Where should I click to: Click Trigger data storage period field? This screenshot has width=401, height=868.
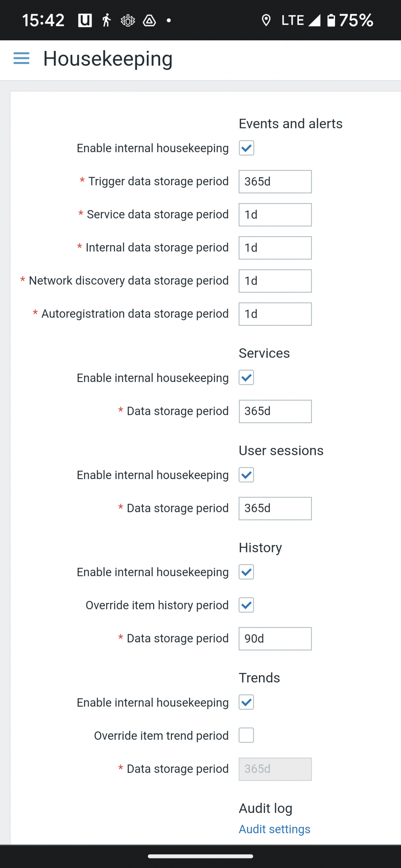275,182
